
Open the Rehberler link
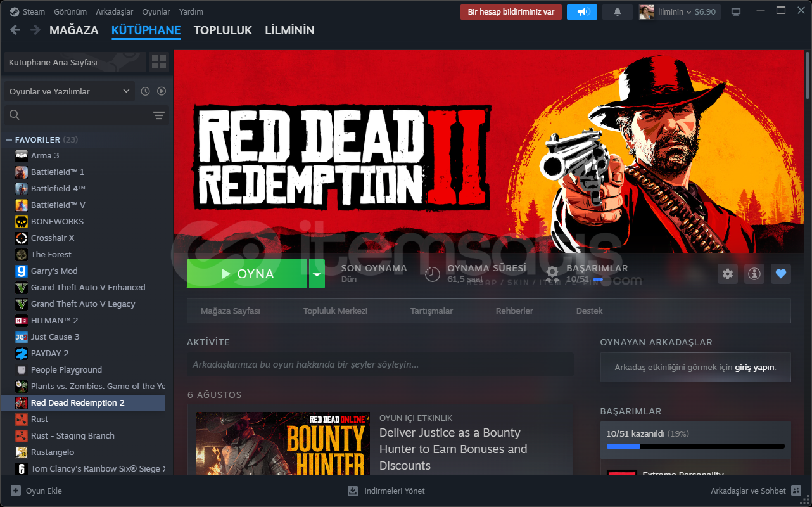[514, 311]
